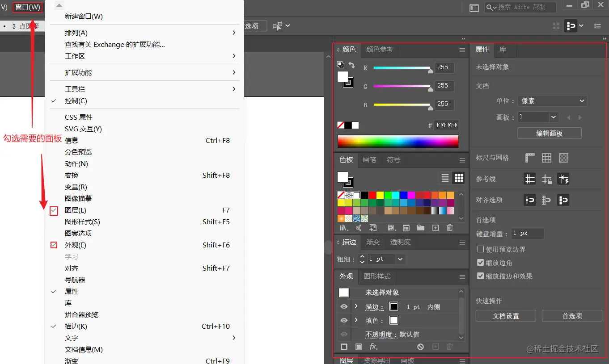Click the rainbow color spectrum bar

click(x=398, y=142)
